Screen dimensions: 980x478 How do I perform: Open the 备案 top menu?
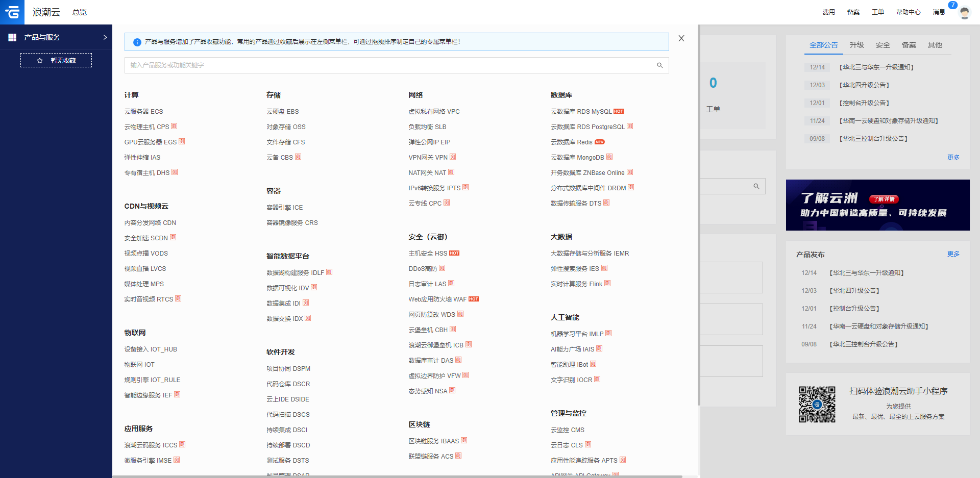[853, 12]
